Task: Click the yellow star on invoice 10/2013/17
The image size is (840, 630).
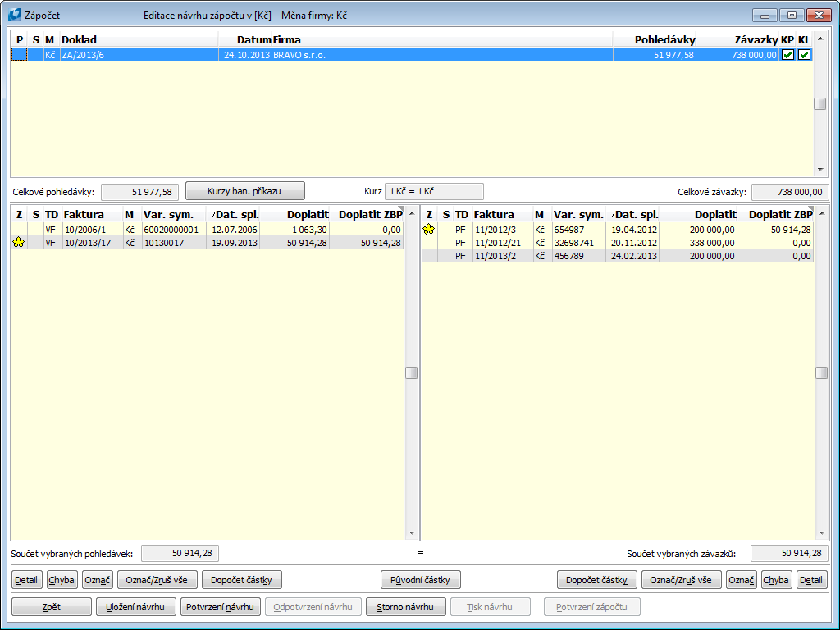Action: 19,243
